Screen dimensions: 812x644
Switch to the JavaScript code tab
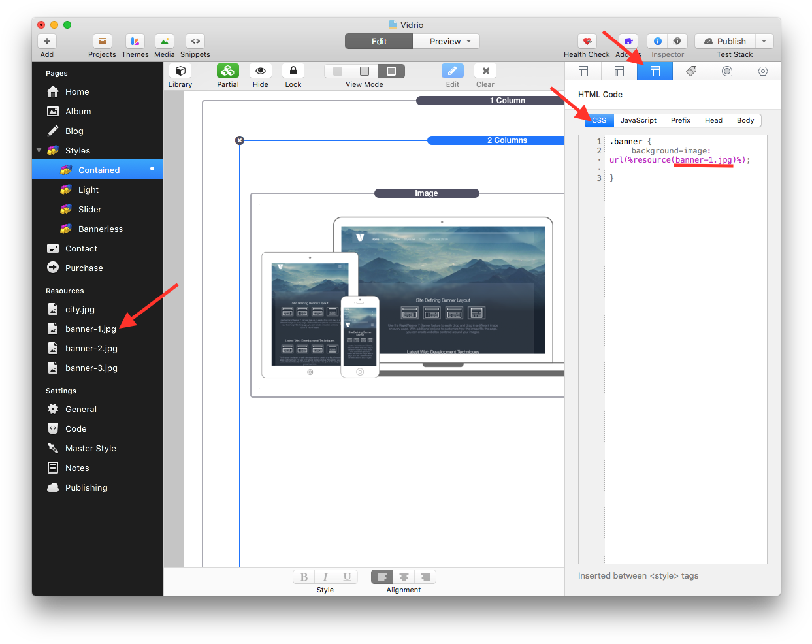point(638,120)
